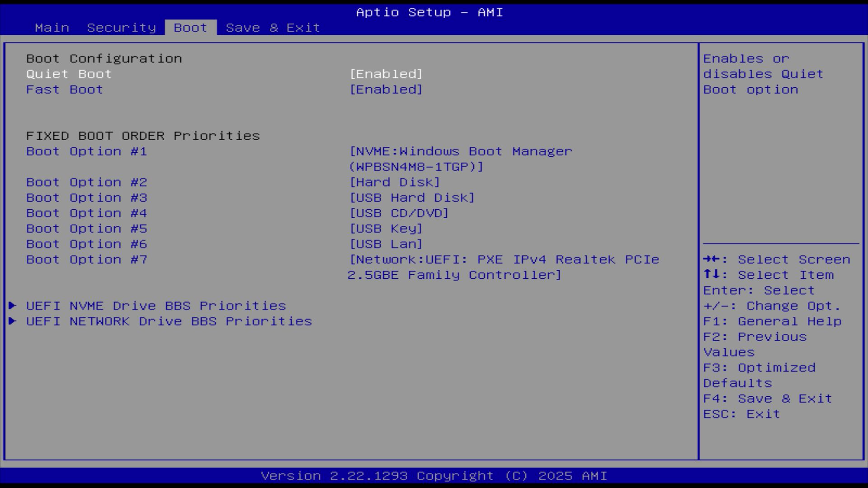Change Boot Option #3 USB Hard Disk value
Screen dimensions: 868x488
click(x=412, y=197)
